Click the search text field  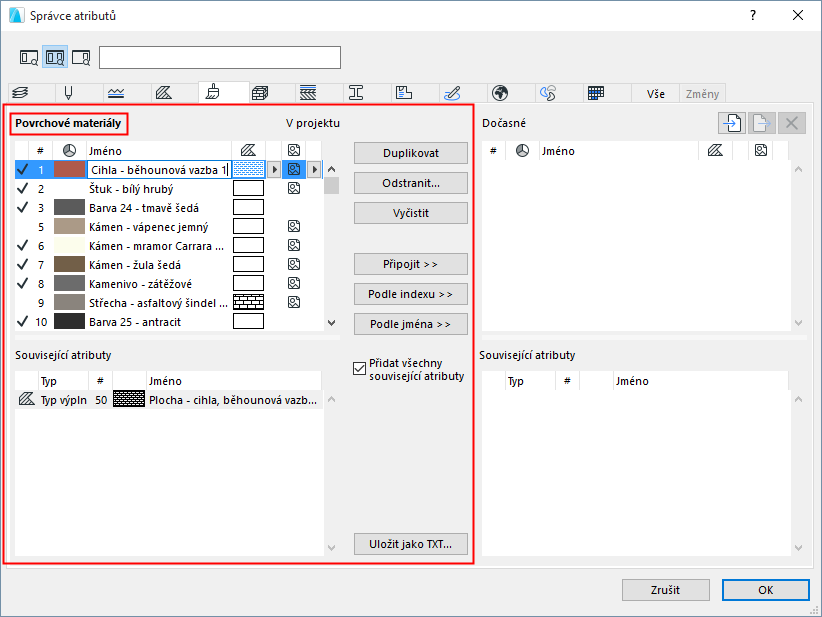point(220,57)
